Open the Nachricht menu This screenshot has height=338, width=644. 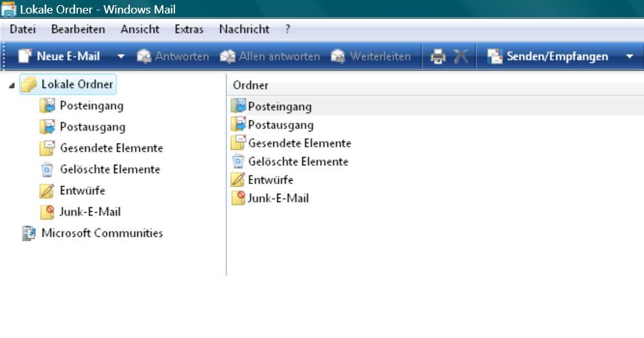pos(244,29)
